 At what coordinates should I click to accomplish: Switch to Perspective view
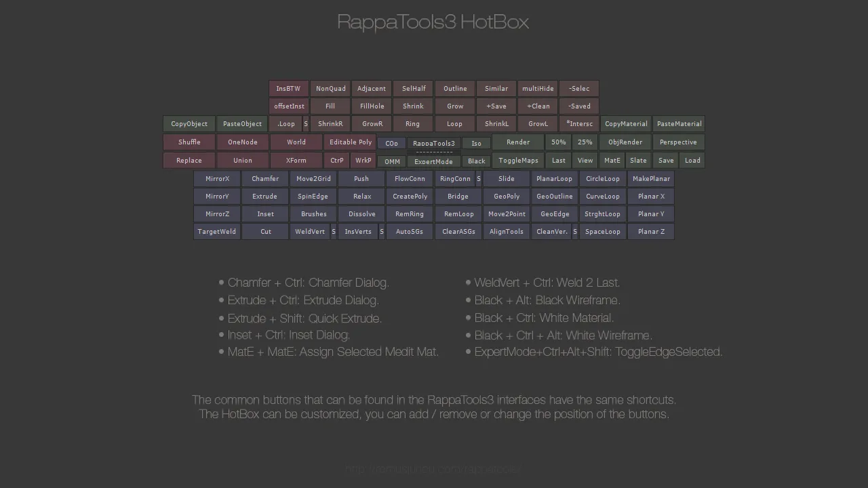pos(678,142)
